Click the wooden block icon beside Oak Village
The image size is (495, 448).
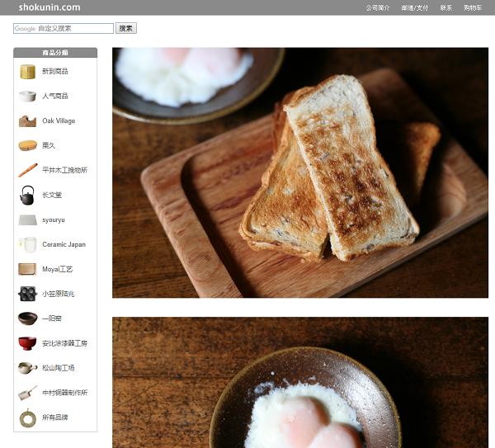(x=28, y=121)
